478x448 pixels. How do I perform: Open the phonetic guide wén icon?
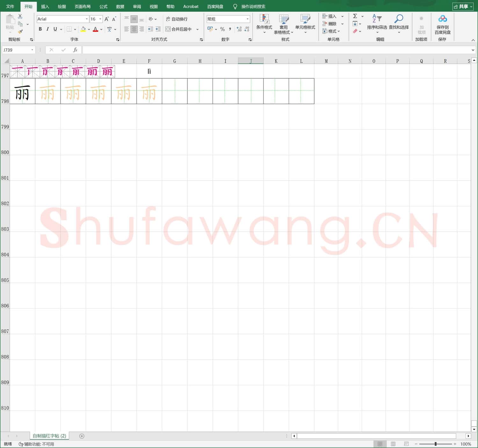tap(109, 29)
